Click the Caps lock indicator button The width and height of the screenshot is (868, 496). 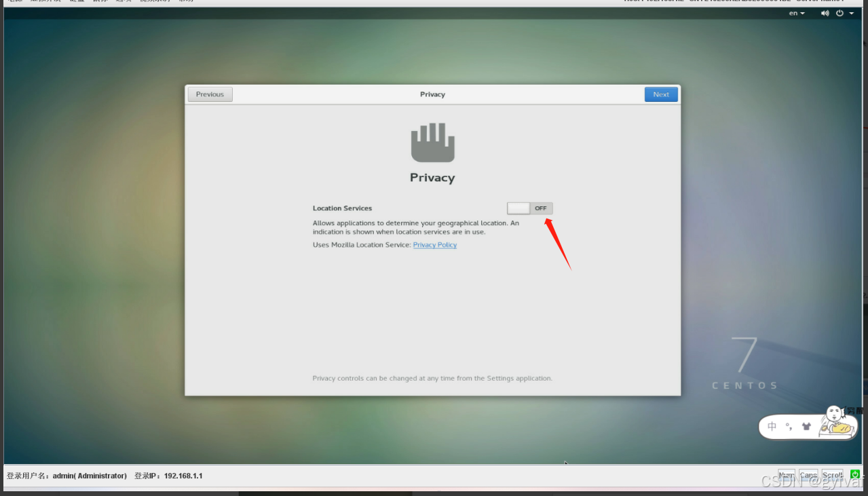(808, 476)
